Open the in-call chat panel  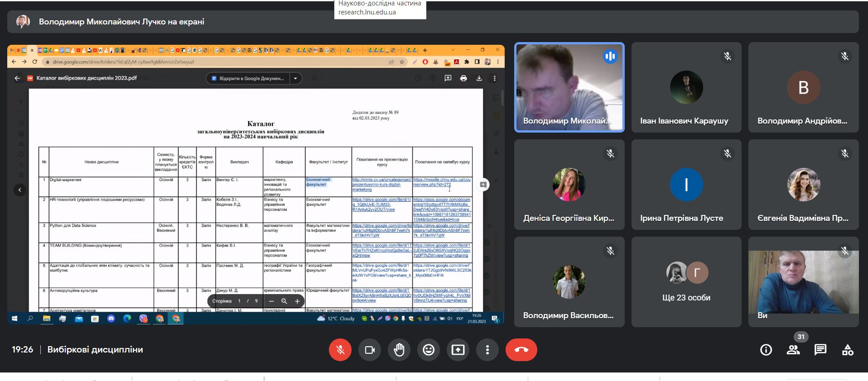coord(820,350)
